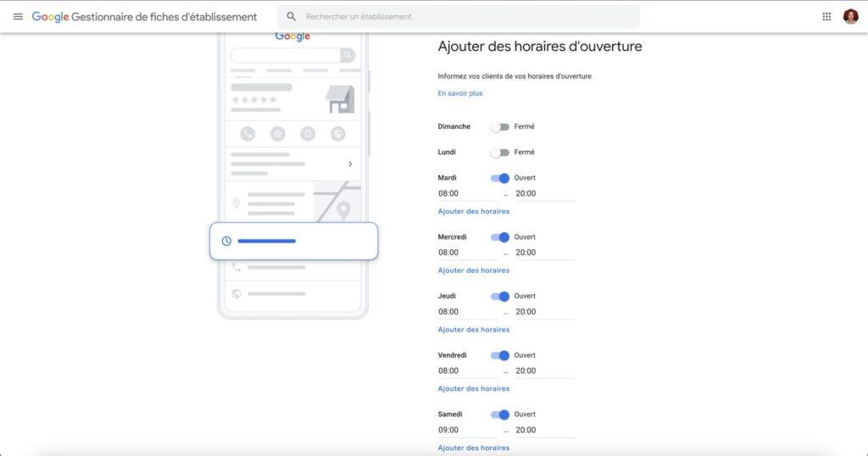
Task: Open Mardi closing time 20:00
Action: [545, 194]
